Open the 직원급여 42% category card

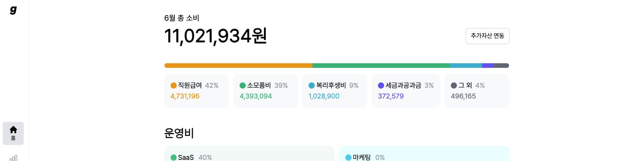click(x=197, y=91)
